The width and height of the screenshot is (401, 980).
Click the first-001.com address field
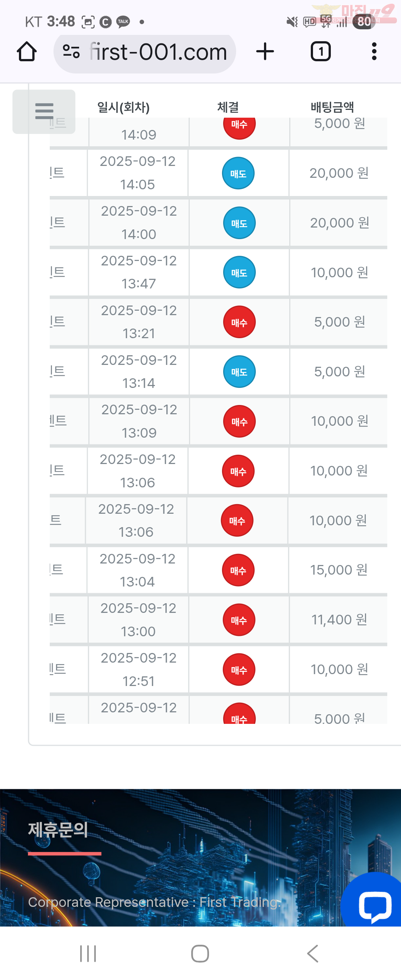[158, 52]
